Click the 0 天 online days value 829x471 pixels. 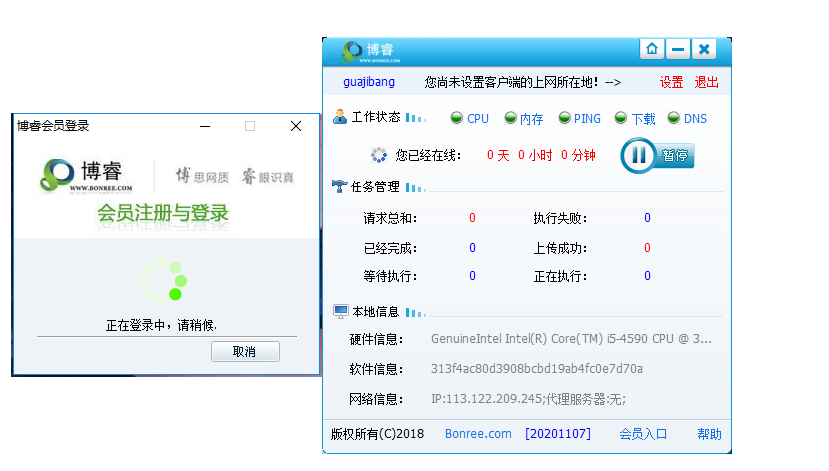tap(498, 155)
